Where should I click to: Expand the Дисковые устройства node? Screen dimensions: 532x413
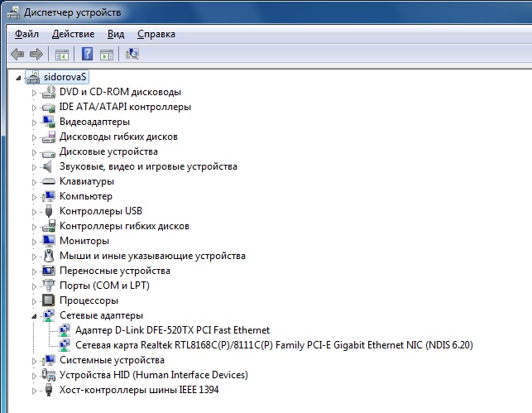[x=34, y=152]
